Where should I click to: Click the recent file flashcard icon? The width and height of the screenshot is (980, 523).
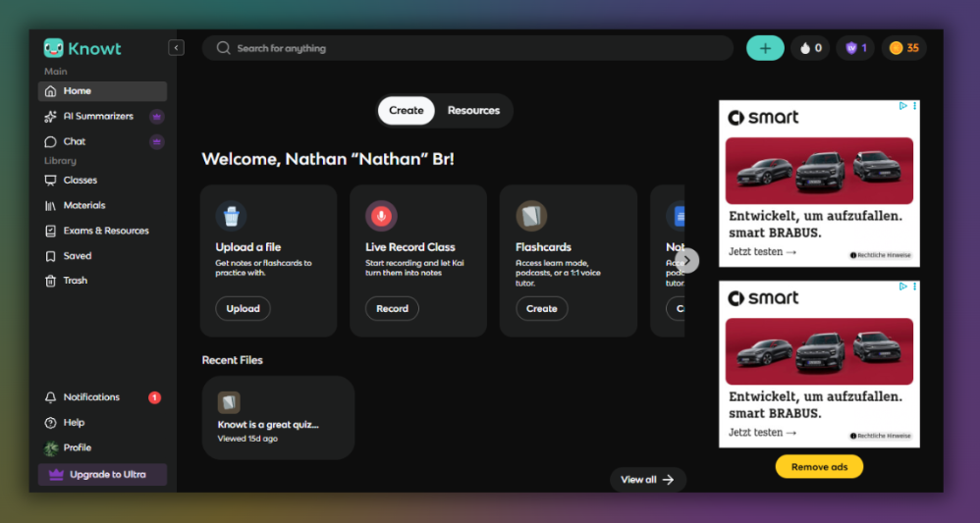pos(229,402)
